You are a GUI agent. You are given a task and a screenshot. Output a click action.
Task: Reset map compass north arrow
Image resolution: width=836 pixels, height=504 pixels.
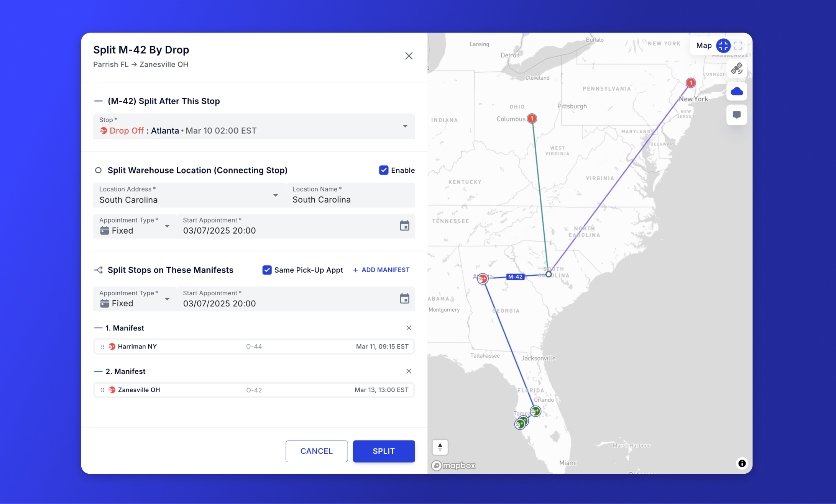coord(440,447)
